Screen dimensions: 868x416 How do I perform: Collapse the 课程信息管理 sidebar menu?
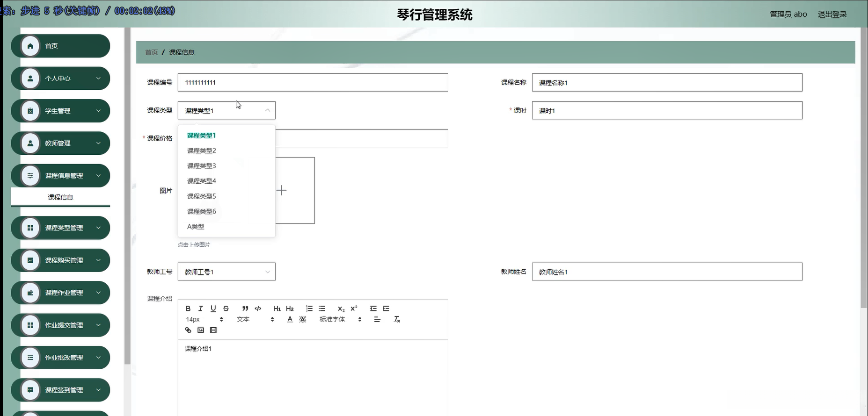60,176
